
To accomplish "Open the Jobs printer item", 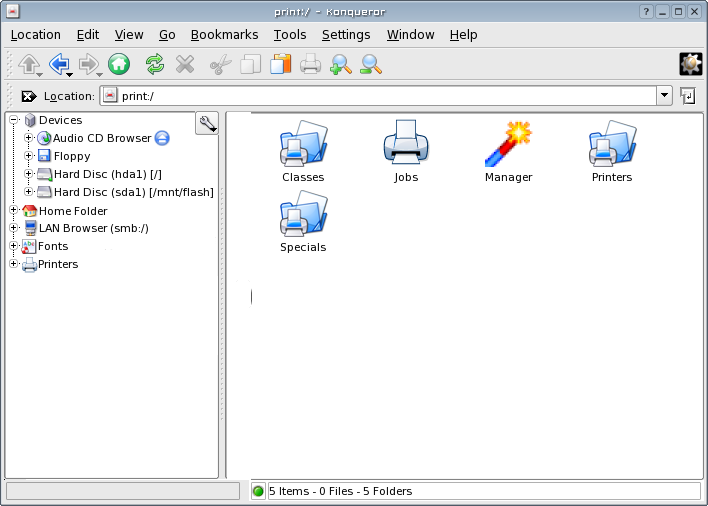I will point(406,152).
